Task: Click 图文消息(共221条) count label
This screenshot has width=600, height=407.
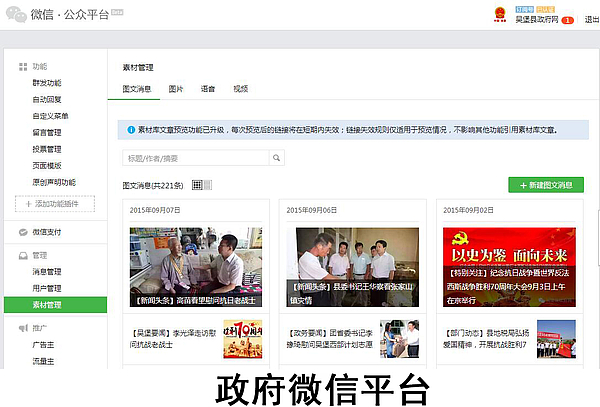Action: (x=153, y=186)
